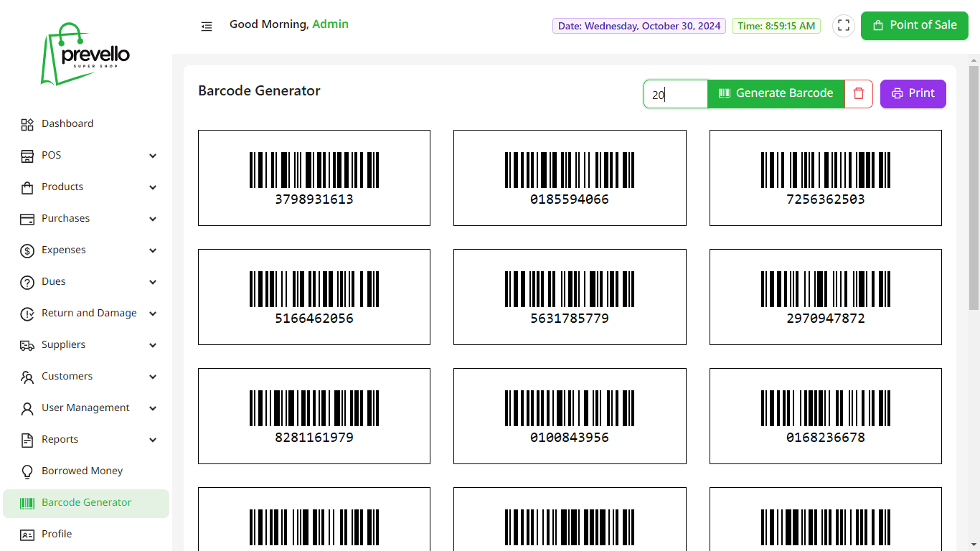Click the red trash icon to clear barcodes

coord(859,93)
